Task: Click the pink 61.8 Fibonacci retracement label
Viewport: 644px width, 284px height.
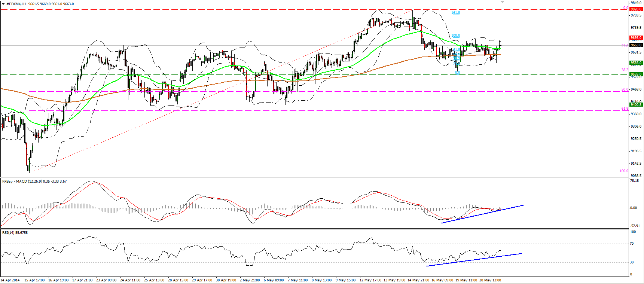Action: point(625,109)
